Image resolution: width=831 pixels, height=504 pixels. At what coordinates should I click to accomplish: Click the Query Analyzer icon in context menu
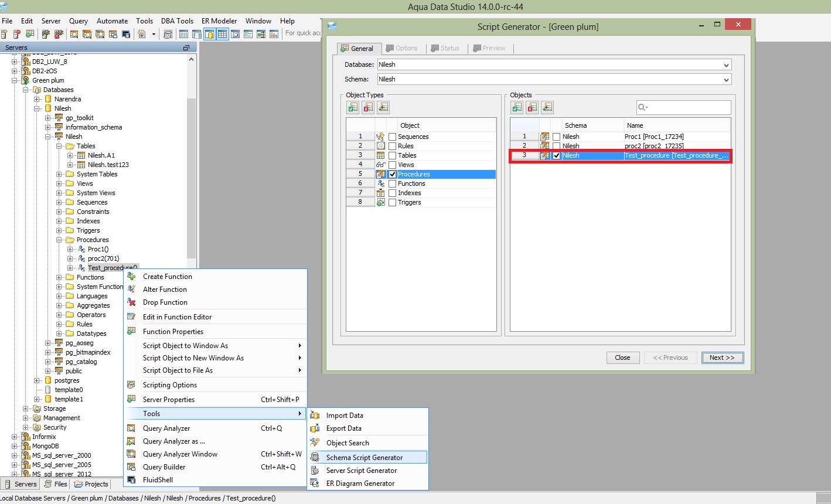(x=131, y=428)
